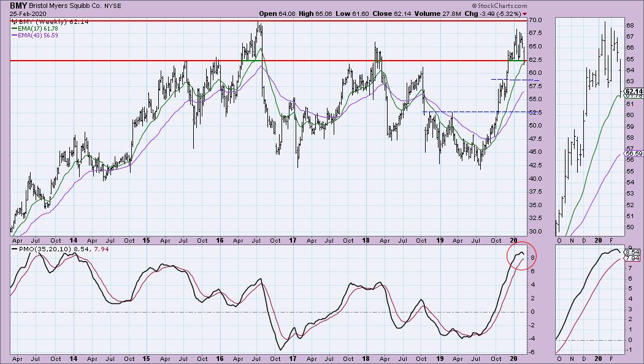Click the year 19 label under the PMO panel
This screenshot has width=644, height=364.
pyautogui.click(x=440, y=358)
